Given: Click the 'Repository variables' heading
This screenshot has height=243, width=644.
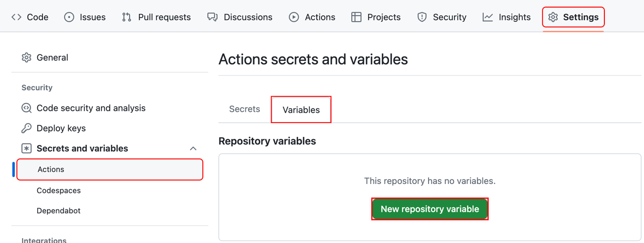Looking at the screenshot, I should point(267,141).
